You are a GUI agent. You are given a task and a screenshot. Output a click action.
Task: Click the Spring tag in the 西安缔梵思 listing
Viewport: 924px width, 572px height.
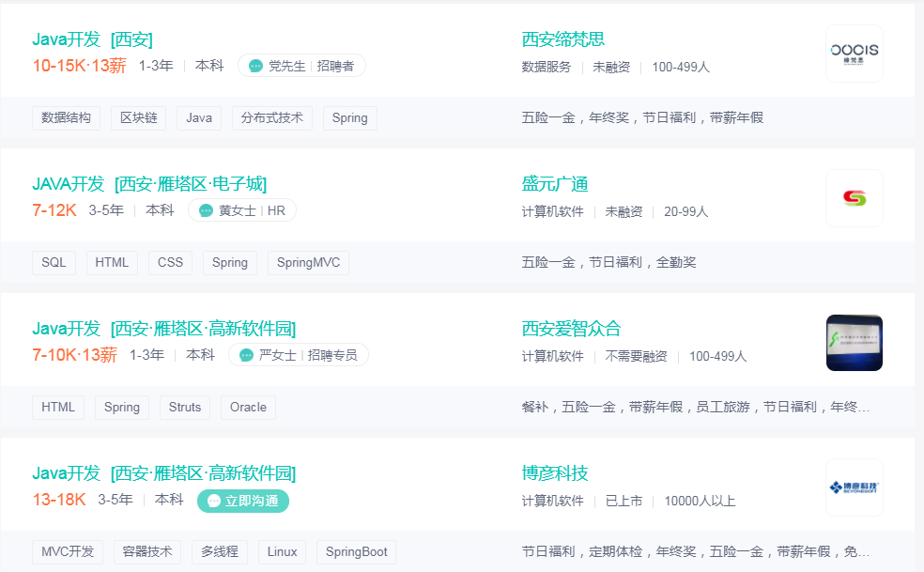(x=350, y=118)
